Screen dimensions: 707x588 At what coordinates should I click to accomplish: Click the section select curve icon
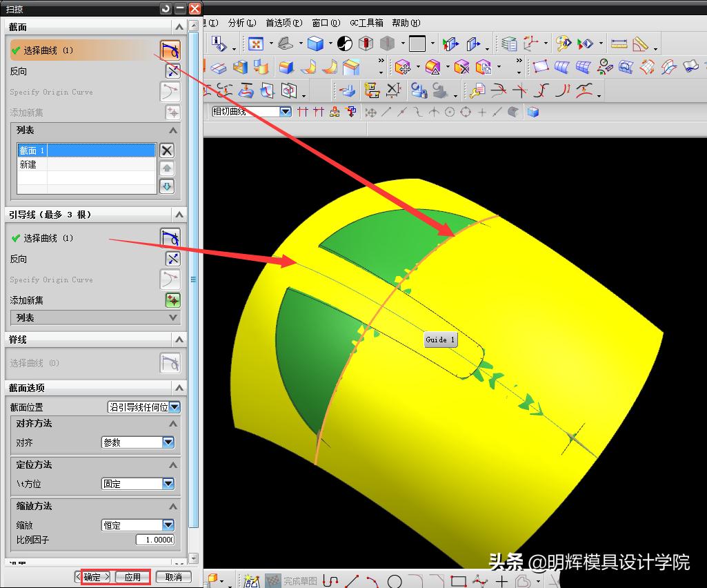[170, 50]
